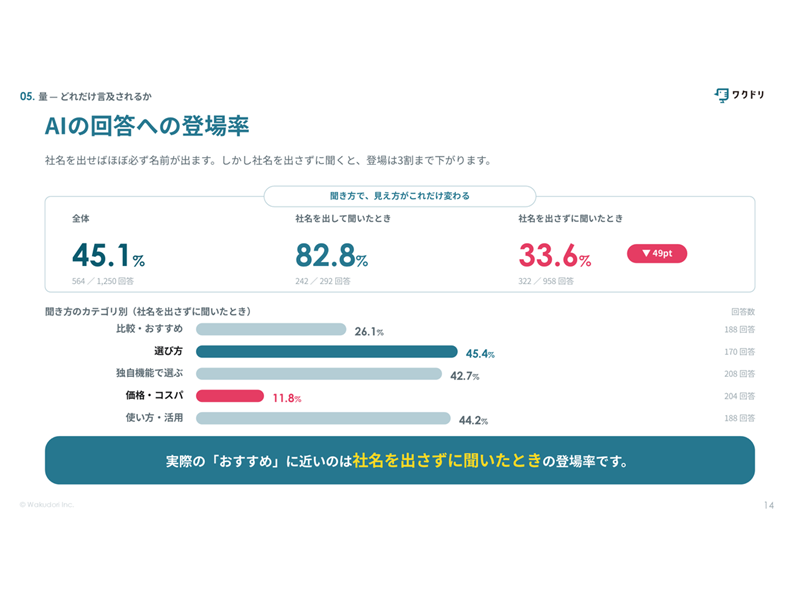
Task: Click the dark teal bar for 選び方
Action: click(x=327, y=352)
